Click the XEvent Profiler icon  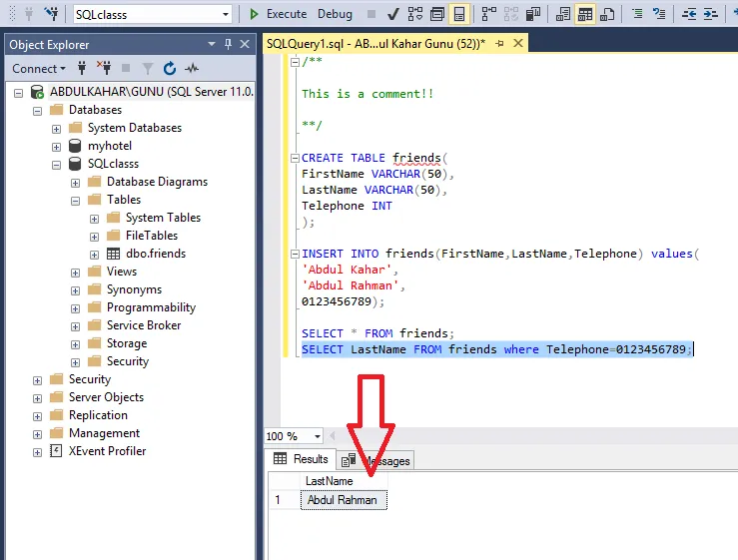point(56,451)
